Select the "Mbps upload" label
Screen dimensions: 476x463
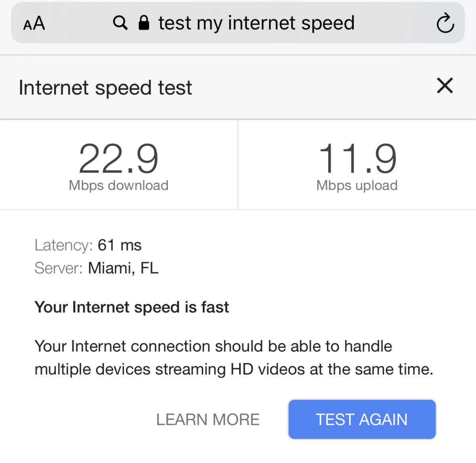[x=357, y=186]
